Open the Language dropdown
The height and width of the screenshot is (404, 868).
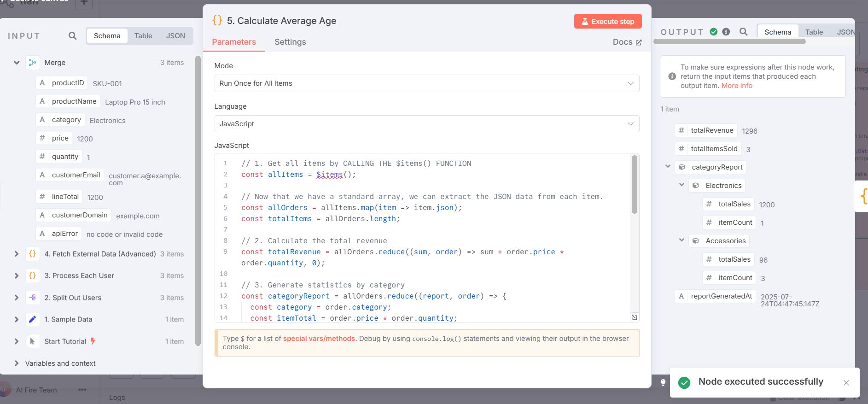point(426,123)
